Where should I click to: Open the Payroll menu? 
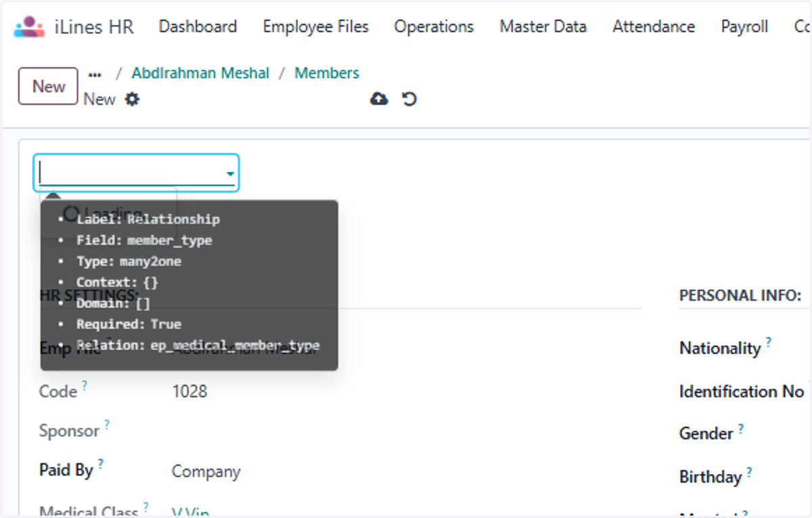tap(744, 26)
